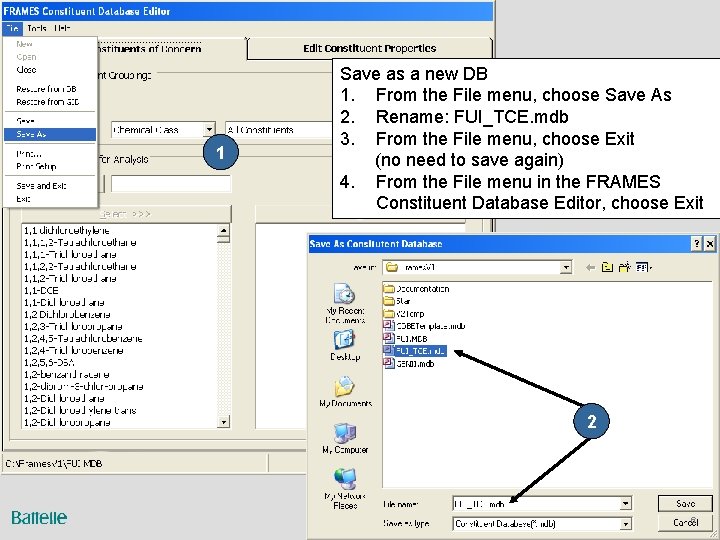Screen dimensions: 720x540
Task: Switch to Edit Constituent Properties tab
Action: click(x=370, y=48)
